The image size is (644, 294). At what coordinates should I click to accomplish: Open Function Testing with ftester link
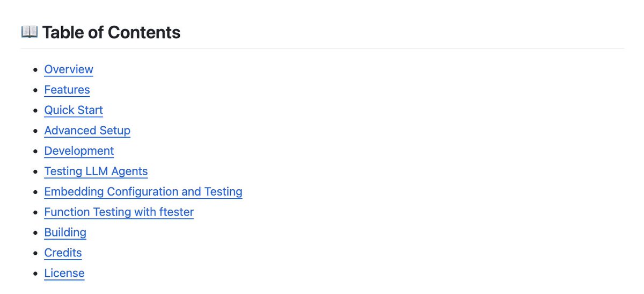click(119, 212)
